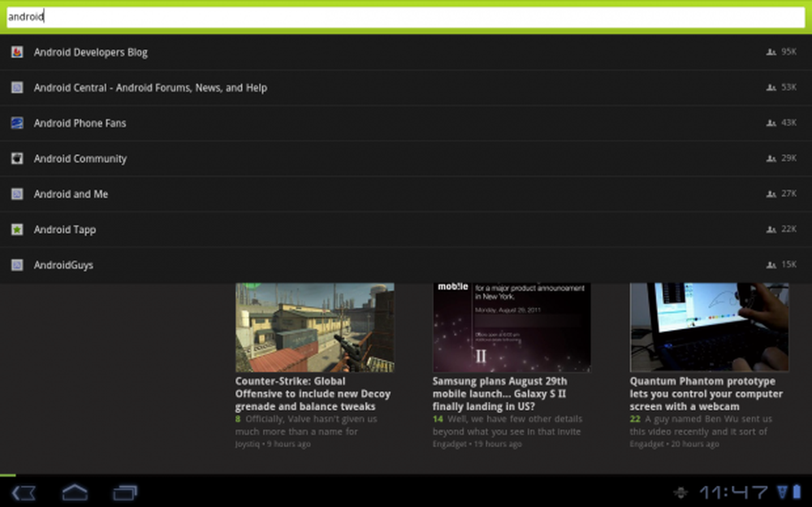Click subscriber icon beside 22K

click(771, 229)
